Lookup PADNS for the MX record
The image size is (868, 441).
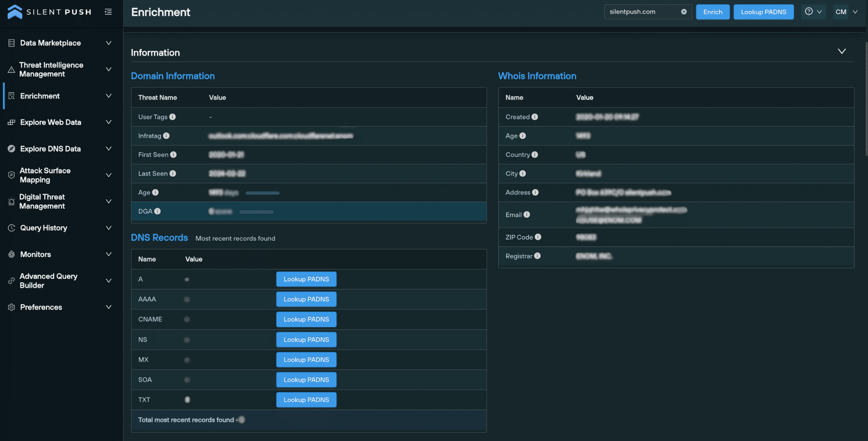(306, 360)
